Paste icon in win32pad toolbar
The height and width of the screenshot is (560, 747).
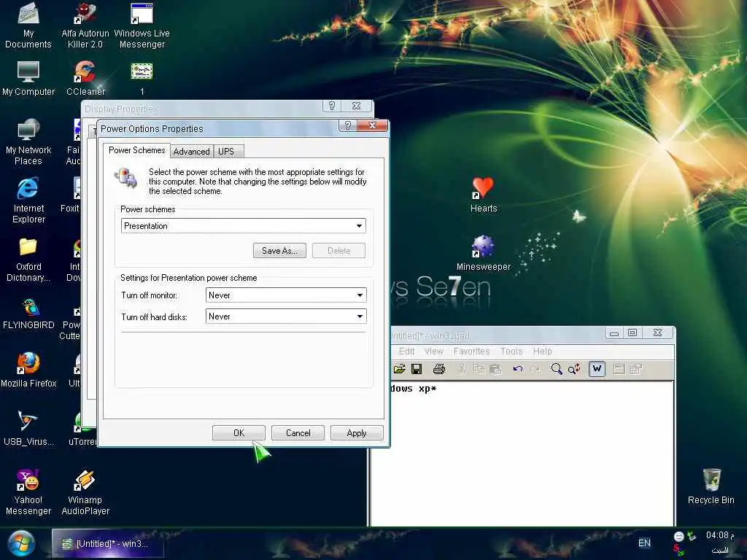point(496,369)
